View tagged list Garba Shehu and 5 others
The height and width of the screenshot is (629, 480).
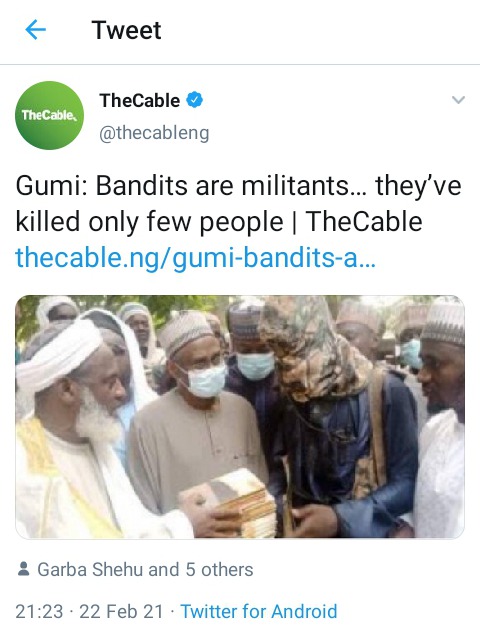(145, 569)
